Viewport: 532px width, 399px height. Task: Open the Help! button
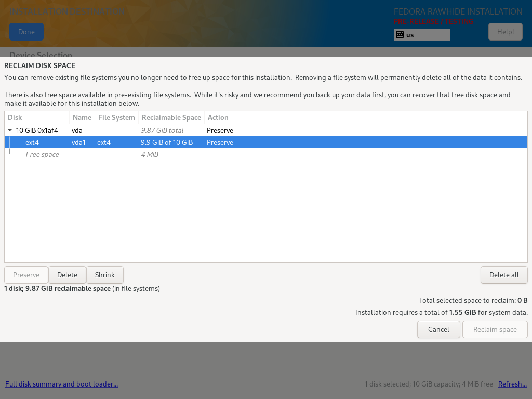coord(505,32)
